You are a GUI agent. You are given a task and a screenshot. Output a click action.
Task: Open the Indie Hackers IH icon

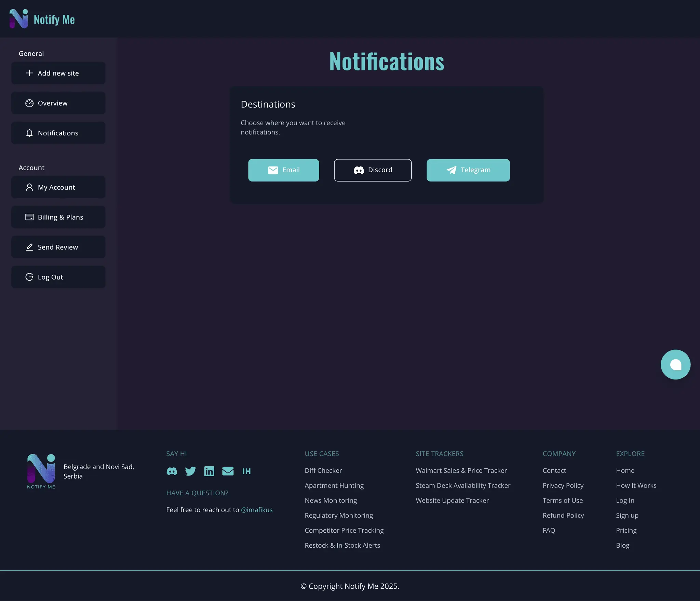pos(246,471)
